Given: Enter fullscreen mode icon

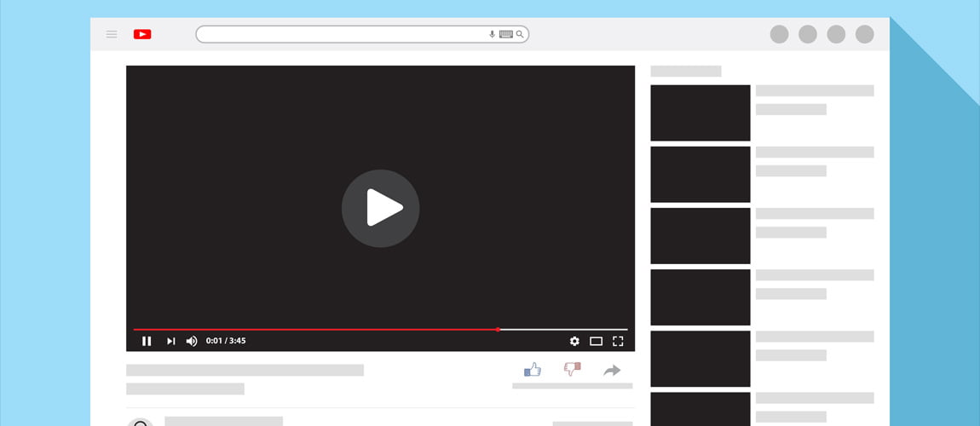Looking at the screenshot, I should point(618,341).
